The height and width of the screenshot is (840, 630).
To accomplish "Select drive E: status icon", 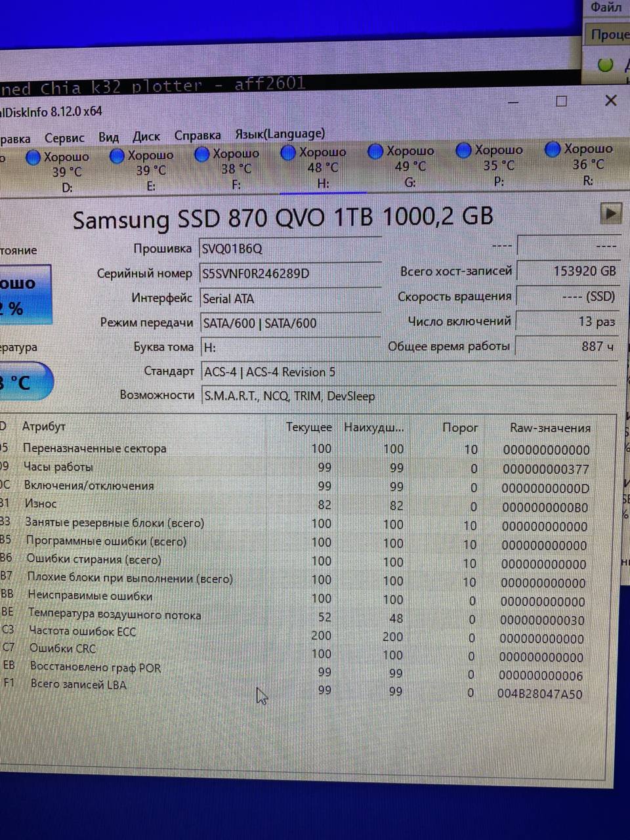I will [117, 156].
